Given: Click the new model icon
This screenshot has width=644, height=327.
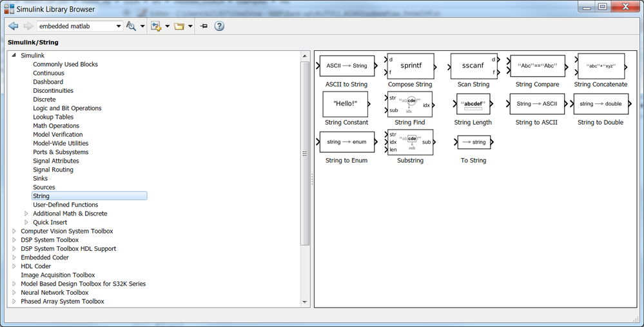Looking at the screenshot, I should coord(155,26).
